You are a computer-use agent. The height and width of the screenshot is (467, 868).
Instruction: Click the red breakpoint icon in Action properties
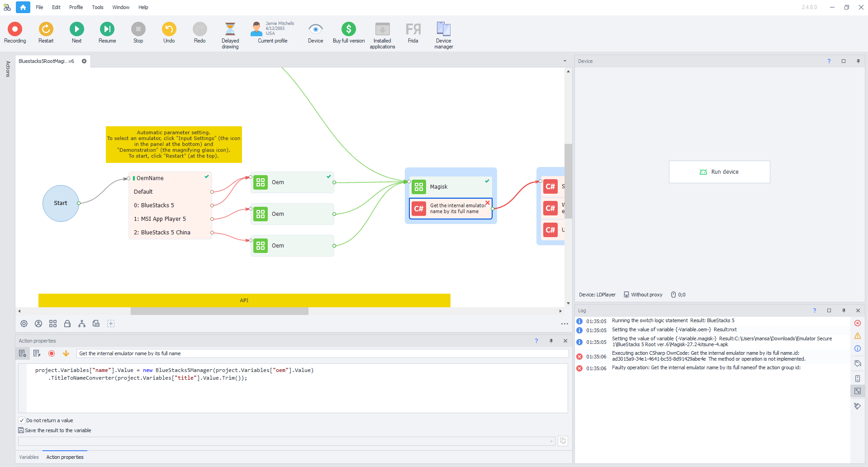coord(52,353)
